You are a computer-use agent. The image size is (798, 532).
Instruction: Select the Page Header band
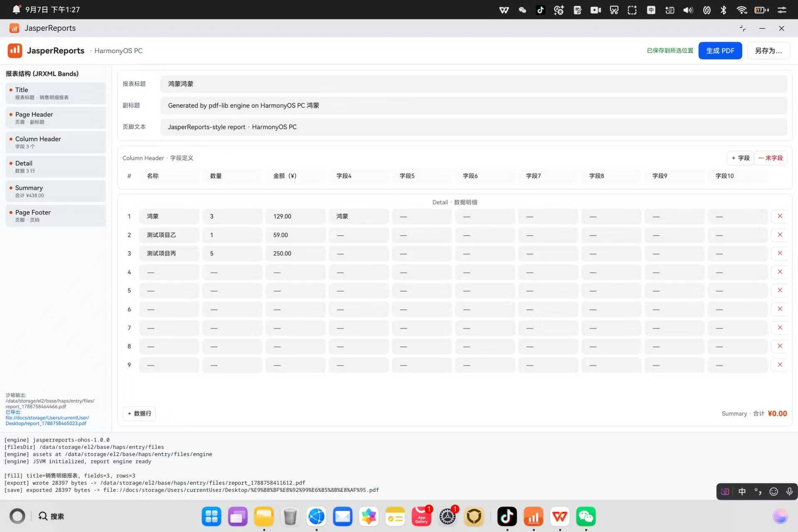tap(56, 118)
